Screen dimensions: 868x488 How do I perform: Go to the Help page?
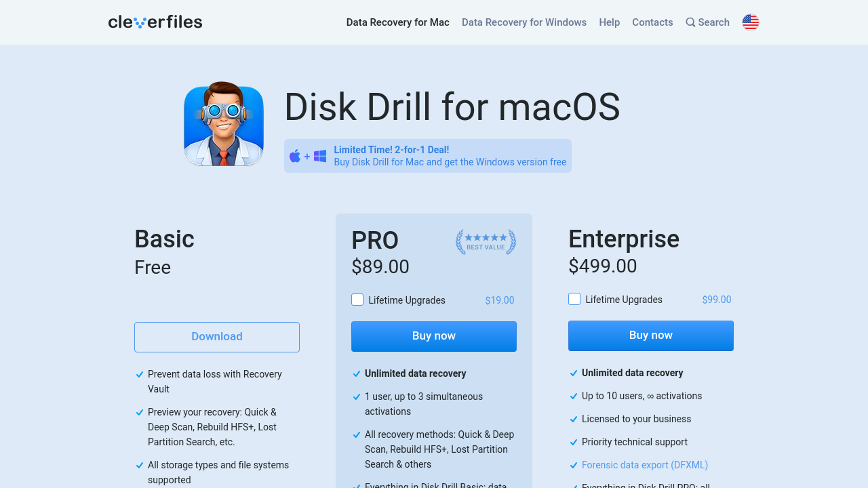coord(609,22)
